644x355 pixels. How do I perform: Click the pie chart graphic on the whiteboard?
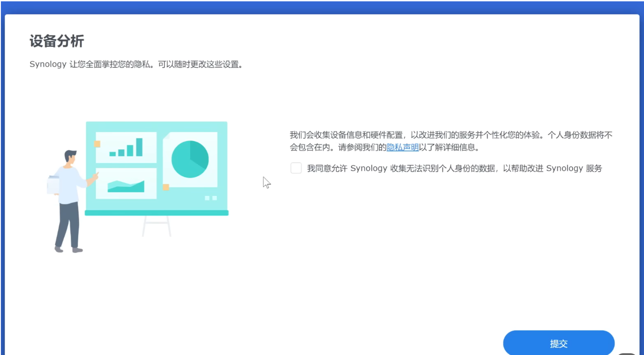coord(190,159)
